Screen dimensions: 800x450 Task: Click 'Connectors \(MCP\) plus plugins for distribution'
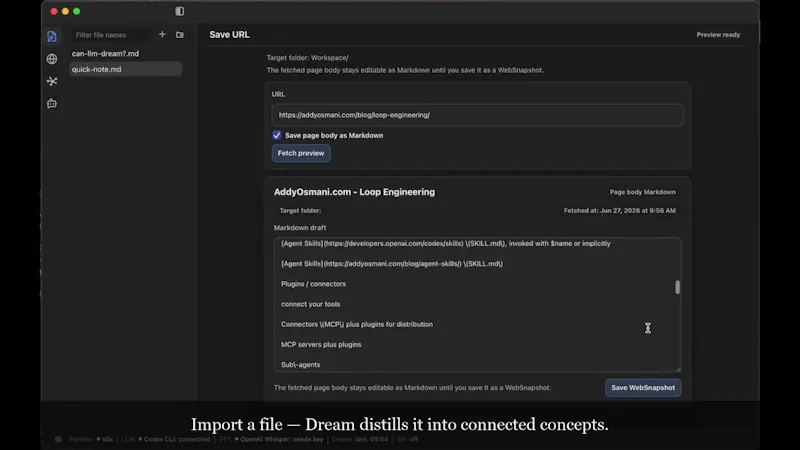tap(357, 324)
